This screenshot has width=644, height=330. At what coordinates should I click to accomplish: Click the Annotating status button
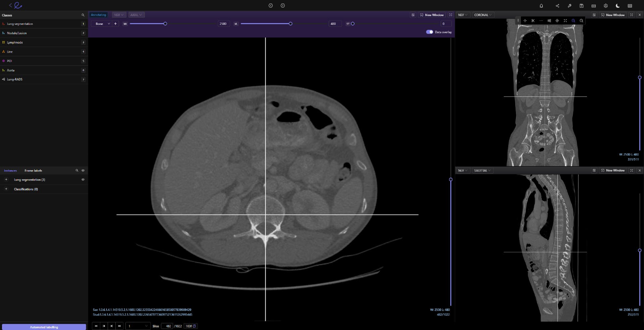pyautogui.click(x=98, y=15)
